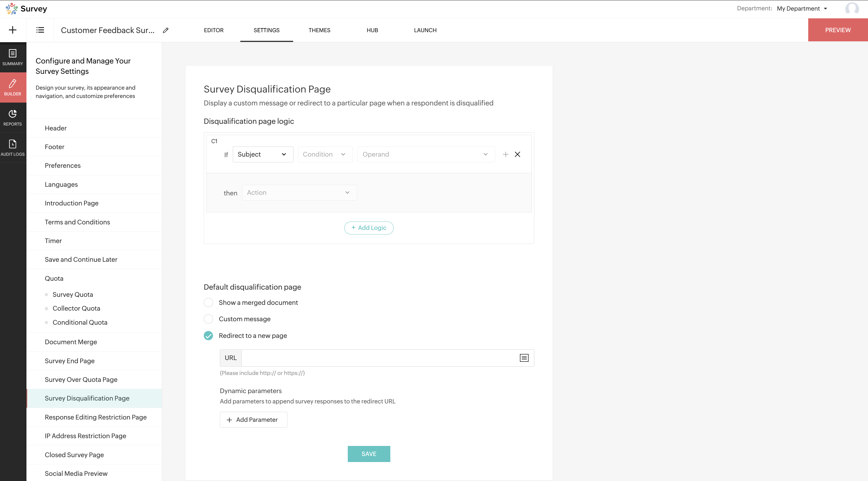
Task: Click the Add Logic button
Action: pos(369,228)
